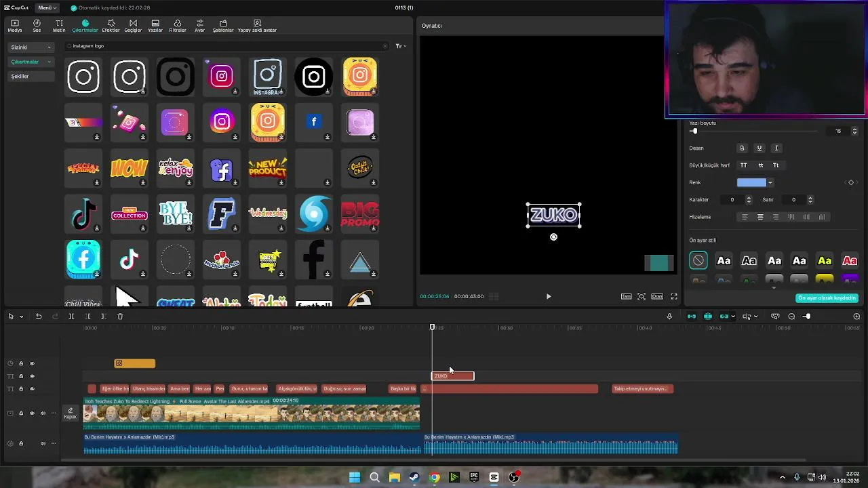Click the player focus/zoom-fit icon
This screenshot has width=868, height=488.
click(642, 296)
